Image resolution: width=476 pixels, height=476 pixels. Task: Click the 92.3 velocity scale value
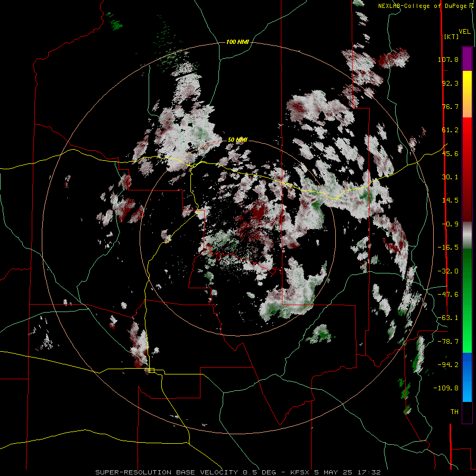pyautogui.click(x=450, y=83)
